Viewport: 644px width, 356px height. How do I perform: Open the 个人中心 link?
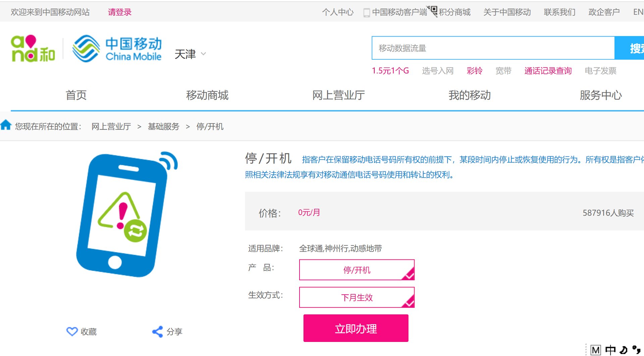click(x=338, y=12)
